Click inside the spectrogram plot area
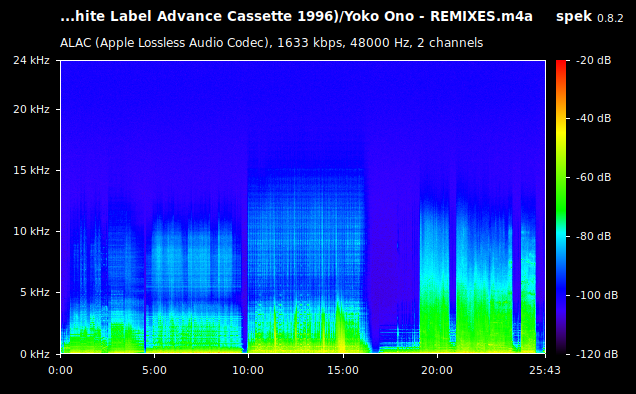 (x=303, y=207)
